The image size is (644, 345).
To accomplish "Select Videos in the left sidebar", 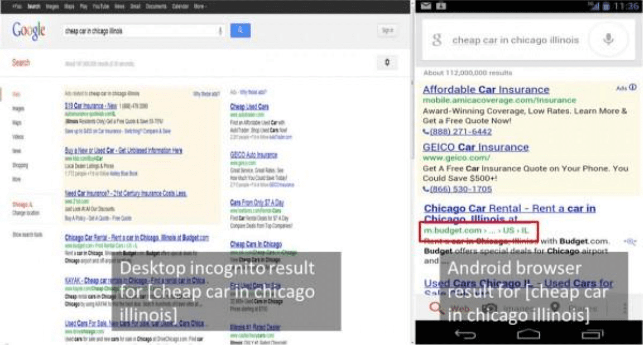I will click(x=18, y=137).
